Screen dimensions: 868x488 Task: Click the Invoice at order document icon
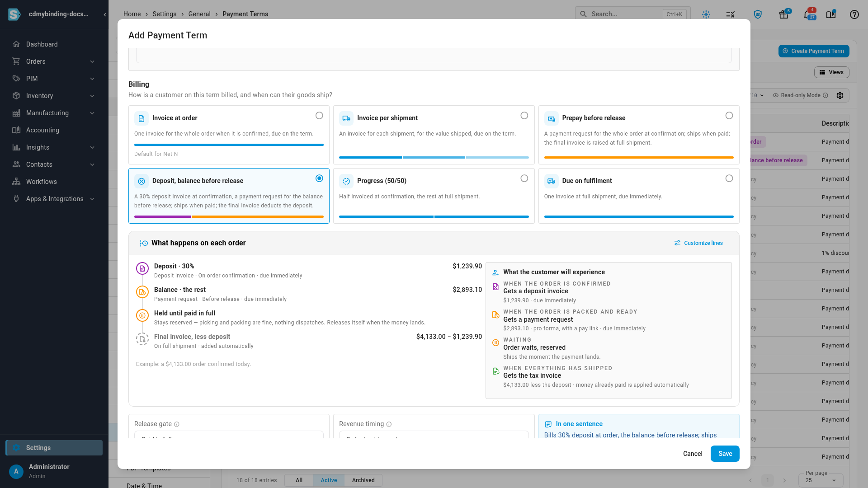coord(142,118)
